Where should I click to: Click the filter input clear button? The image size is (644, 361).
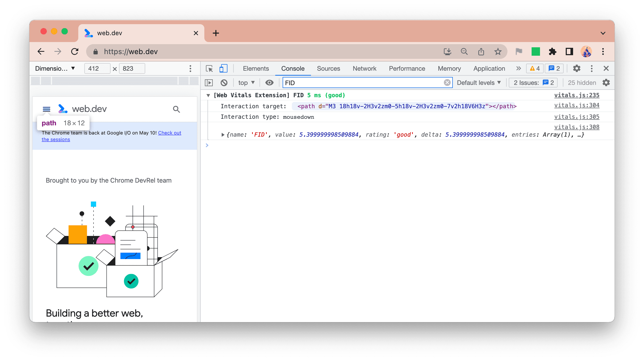[448, 83]
